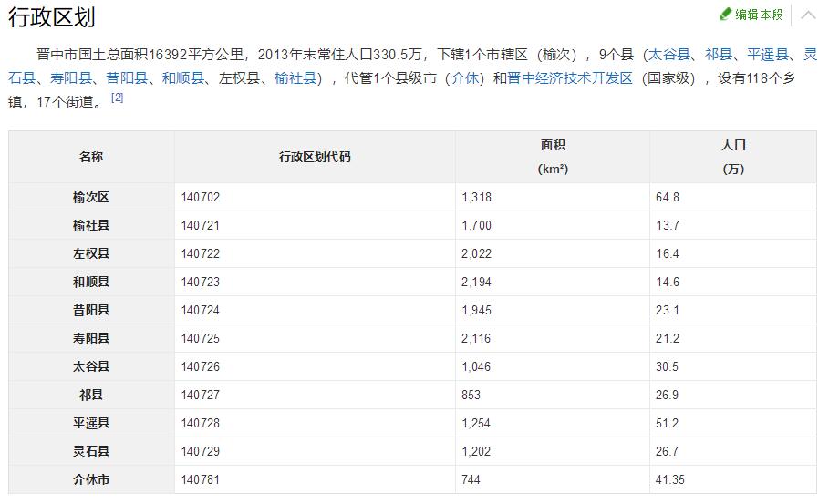Open the 和顺县 link in the paragraph

[x=182, y=78]
